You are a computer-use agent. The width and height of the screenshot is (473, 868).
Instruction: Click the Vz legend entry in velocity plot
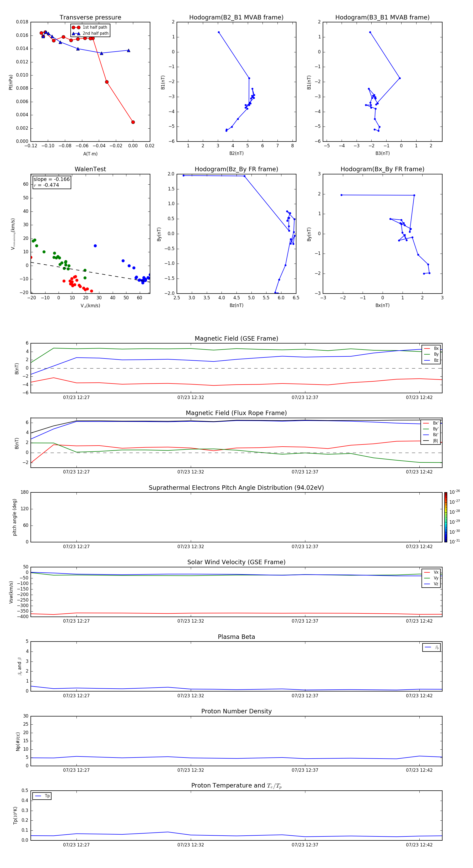431,584
